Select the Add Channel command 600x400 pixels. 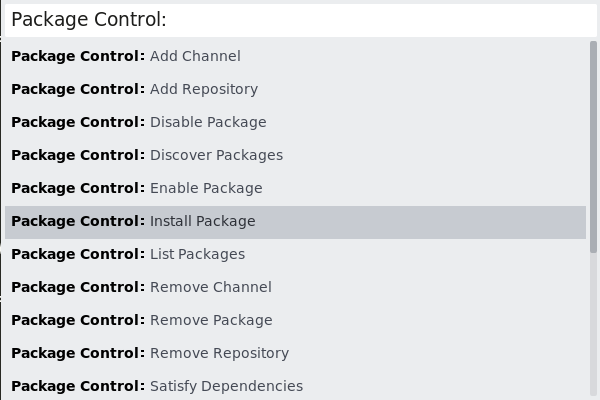(x=195, y=56)
